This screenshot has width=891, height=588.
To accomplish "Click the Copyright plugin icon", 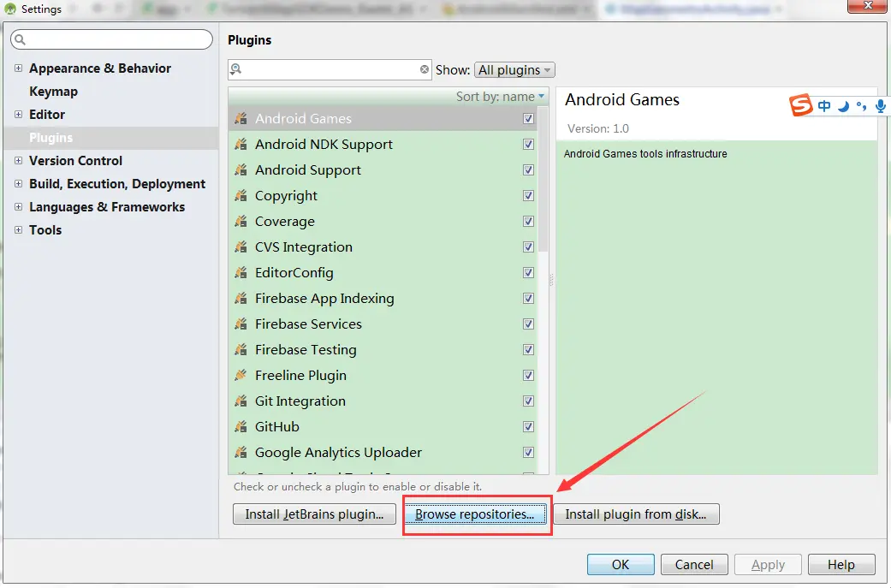I will point(241,195).
